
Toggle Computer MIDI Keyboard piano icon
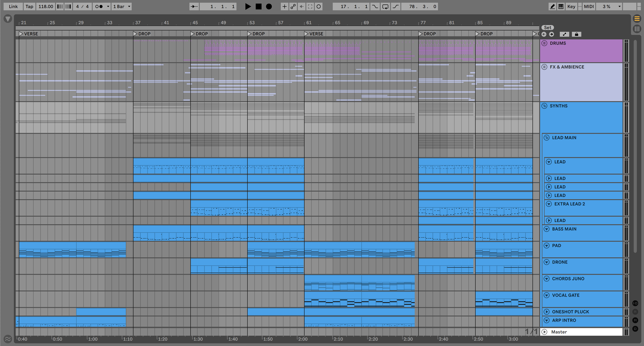(x=561, y=6)
